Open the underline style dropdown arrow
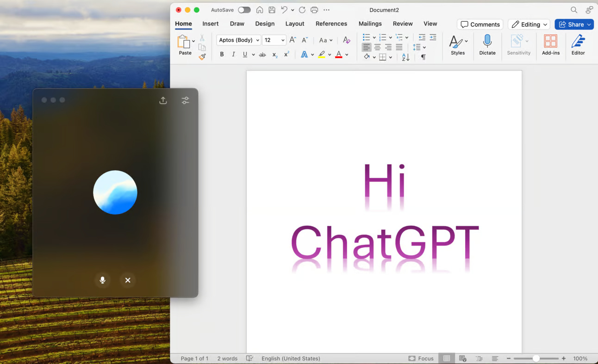The width and height of the screenshot is (598, 364). pos(253,55)
